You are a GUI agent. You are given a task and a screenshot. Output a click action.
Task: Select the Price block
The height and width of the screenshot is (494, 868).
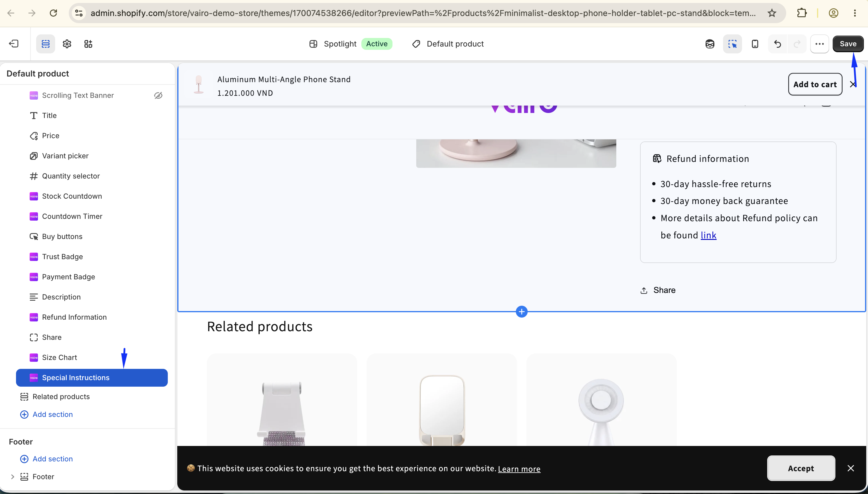click(92, 136)
